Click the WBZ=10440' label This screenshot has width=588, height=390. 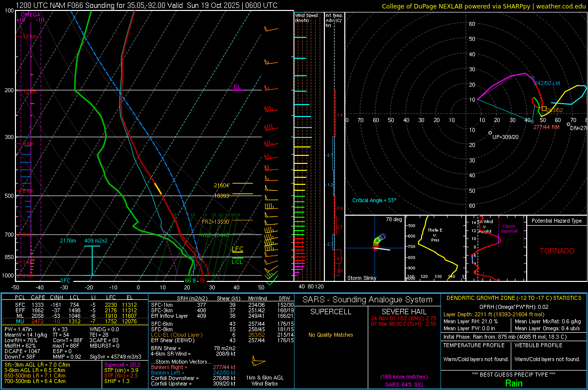coord(215,235)
